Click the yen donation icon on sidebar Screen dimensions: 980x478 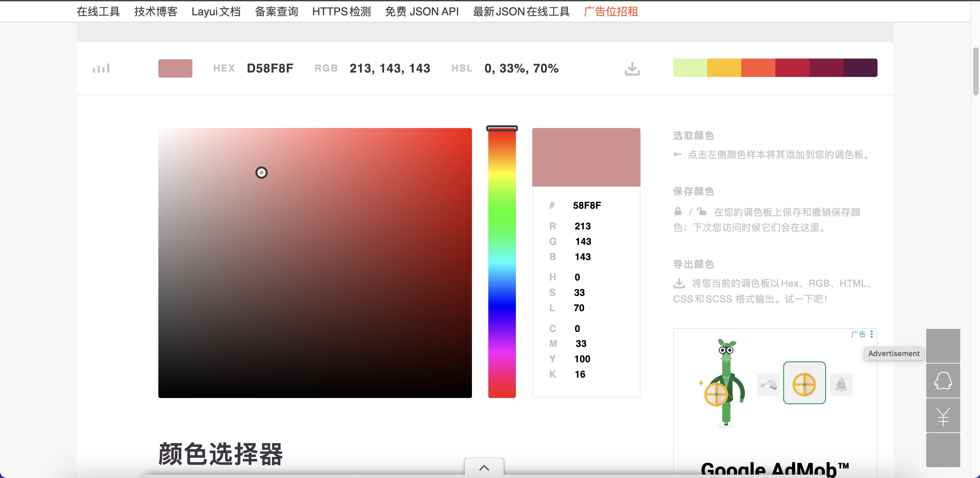click(x=943, y=416)
